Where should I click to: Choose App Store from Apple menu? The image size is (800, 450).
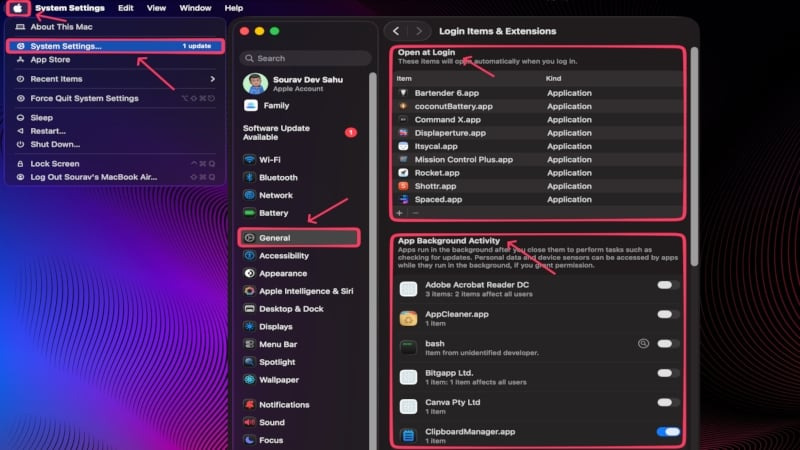point(116,60)
